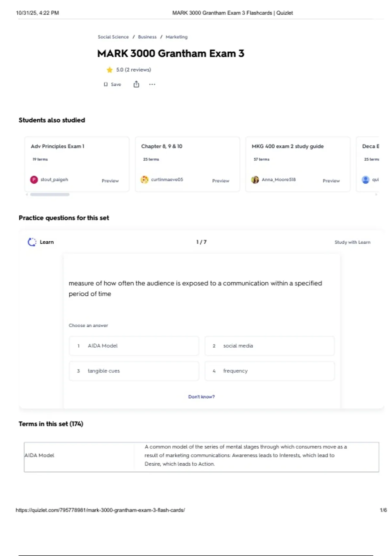Screen dimensions: 392x556
Task: Select the tangible cues answer option
Action: coord(134,371)
